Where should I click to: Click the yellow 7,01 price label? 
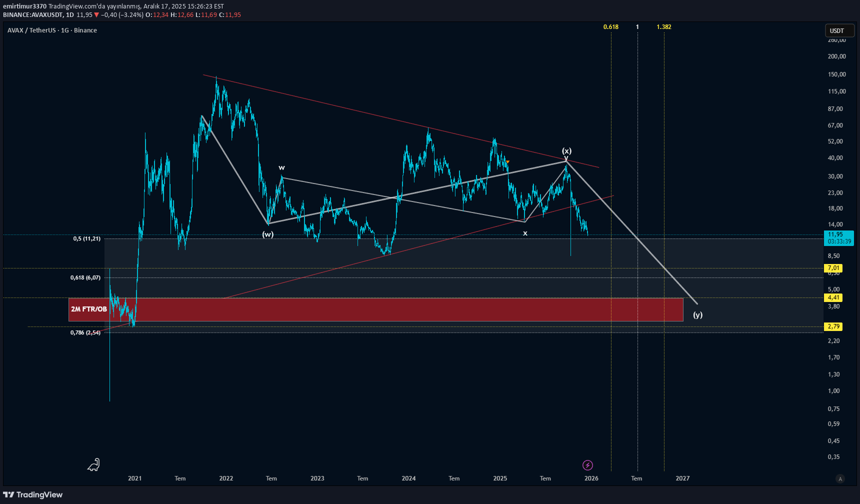click(x=833, y=268)
